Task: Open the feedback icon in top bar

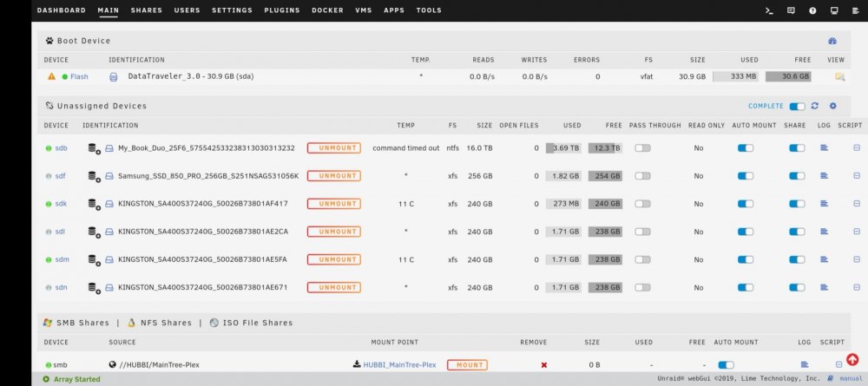Action: [791, 10]
